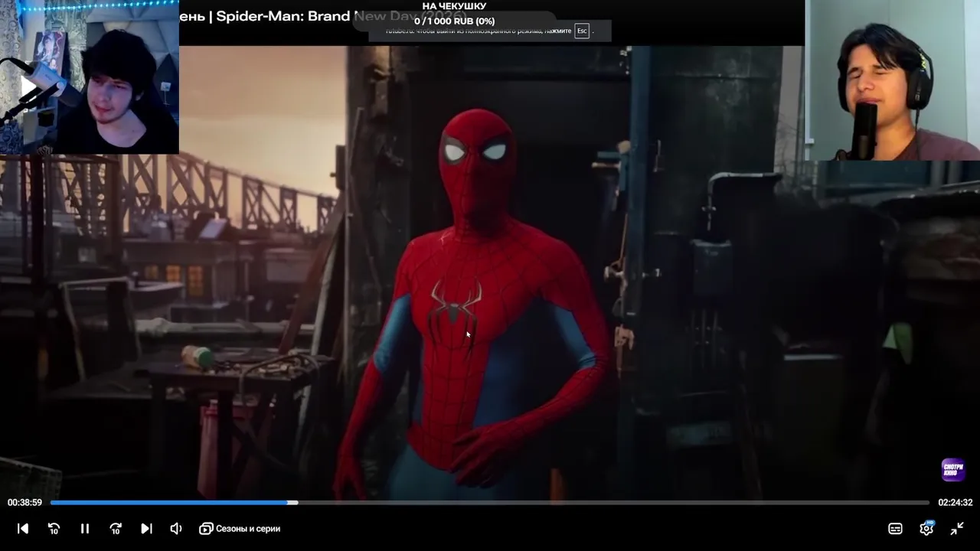Open the HD quality settings gear

(926, 528)
